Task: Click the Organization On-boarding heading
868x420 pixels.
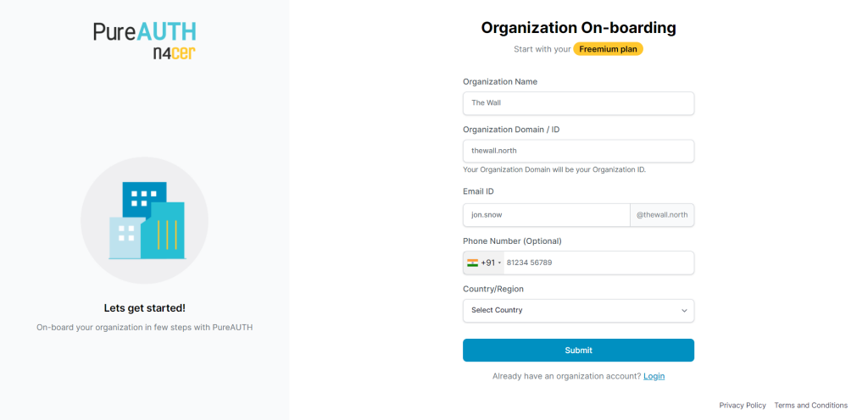Action: coord(578,28)
